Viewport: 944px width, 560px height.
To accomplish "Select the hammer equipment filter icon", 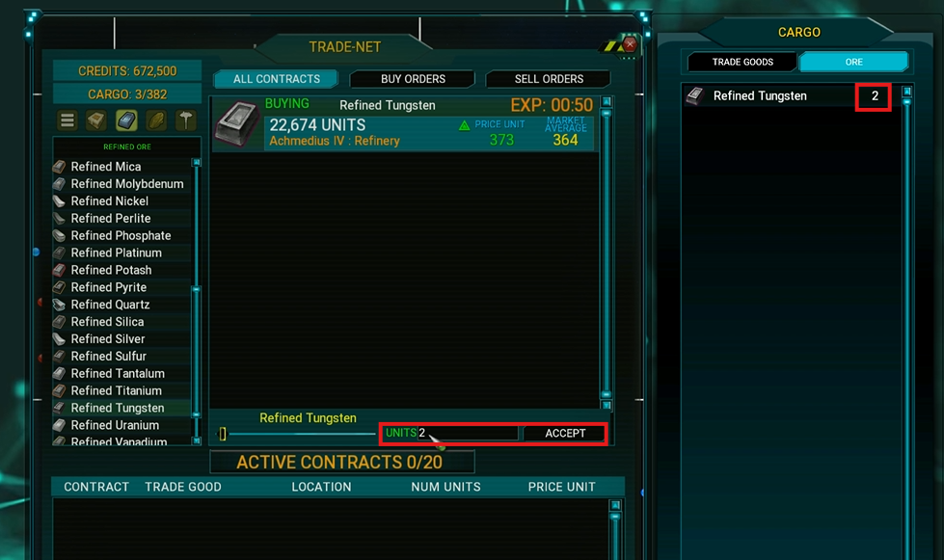I will coord(185,120).
